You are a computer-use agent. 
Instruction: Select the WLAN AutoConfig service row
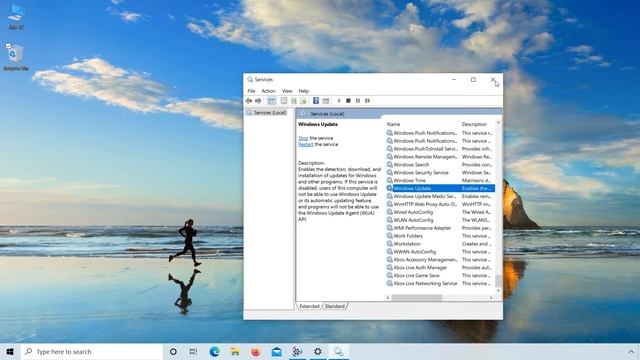click(440, 220)
